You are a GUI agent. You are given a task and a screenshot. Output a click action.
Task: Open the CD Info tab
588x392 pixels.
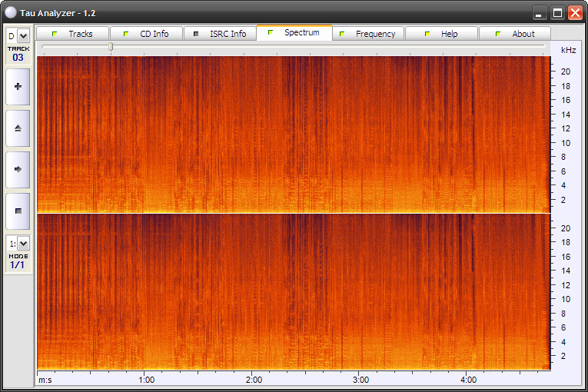[146, 34]
